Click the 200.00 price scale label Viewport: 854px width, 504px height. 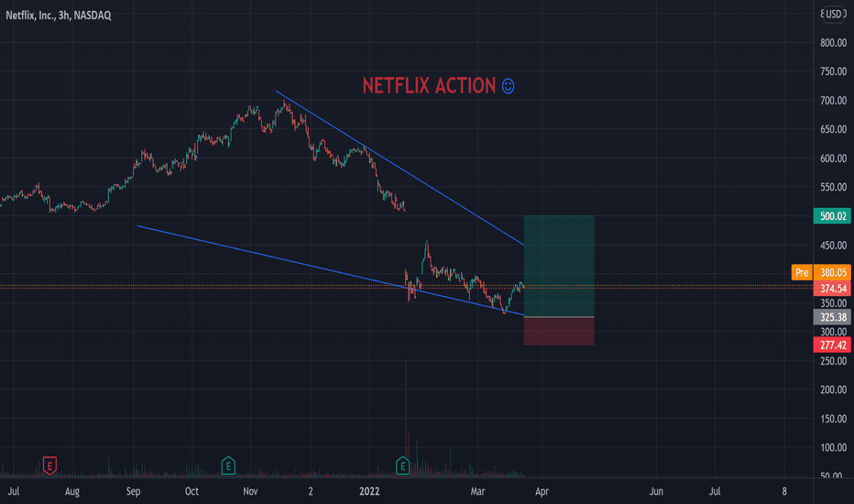(833, 389)
